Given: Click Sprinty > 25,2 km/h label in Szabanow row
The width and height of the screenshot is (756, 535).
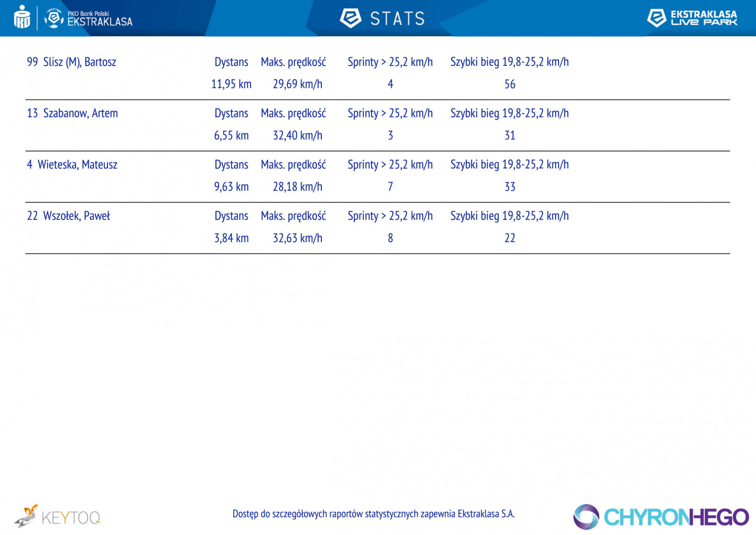Looking at the screenshot, I should (390, 113).
